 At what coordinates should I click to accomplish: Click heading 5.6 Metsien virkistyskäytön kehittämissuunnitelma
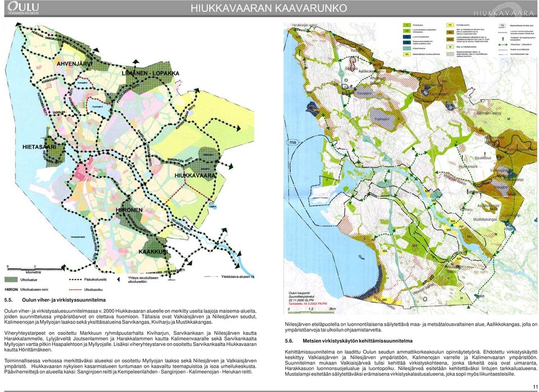click(349, 341)
